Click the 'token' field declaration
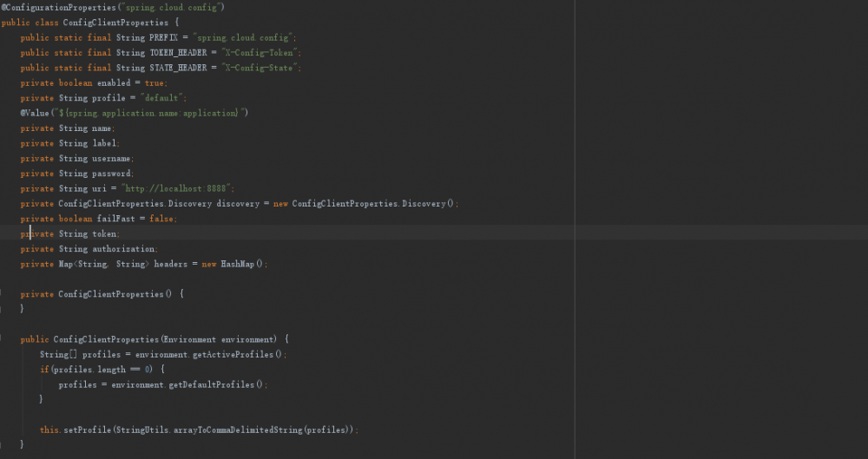Image resolution: width=868 pixels, height=459 pixels. (x=70, y=234)
